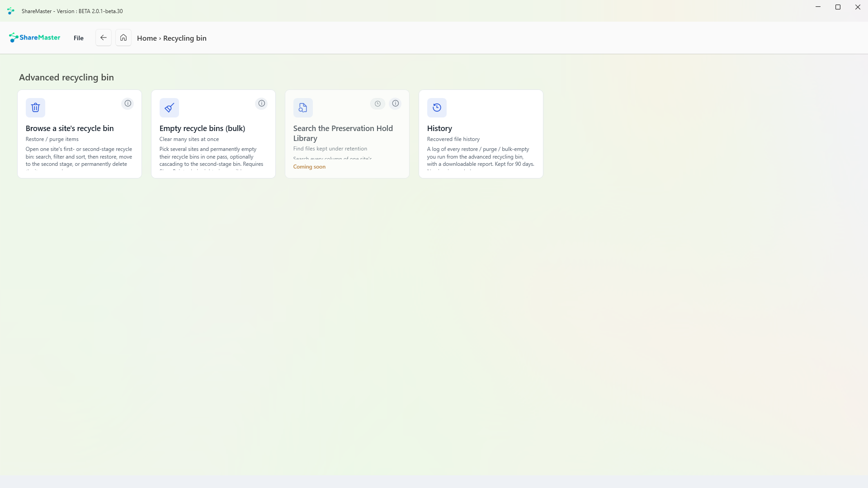
Task: Open Browse a site's recycle bin
Action: tap(80, 134)
